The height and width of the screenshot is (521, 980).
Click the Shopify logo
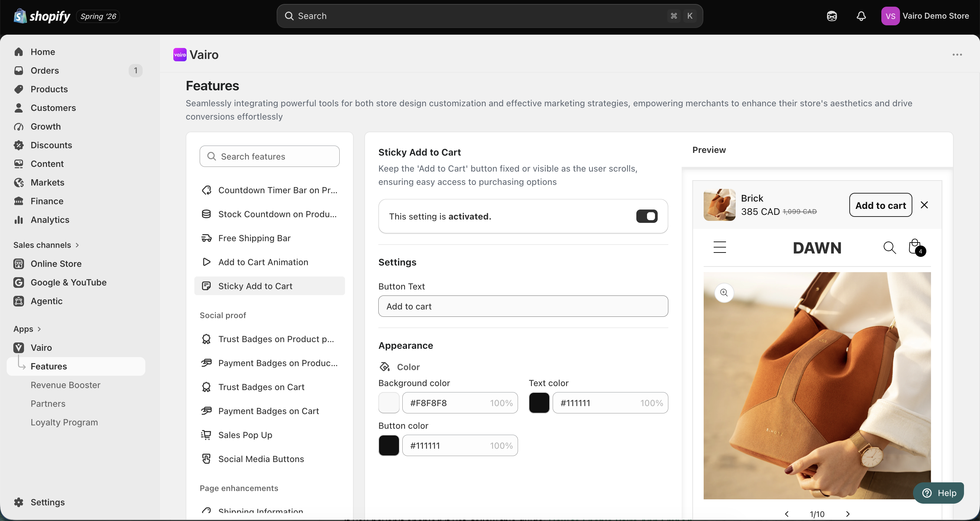tap(42, 16)
